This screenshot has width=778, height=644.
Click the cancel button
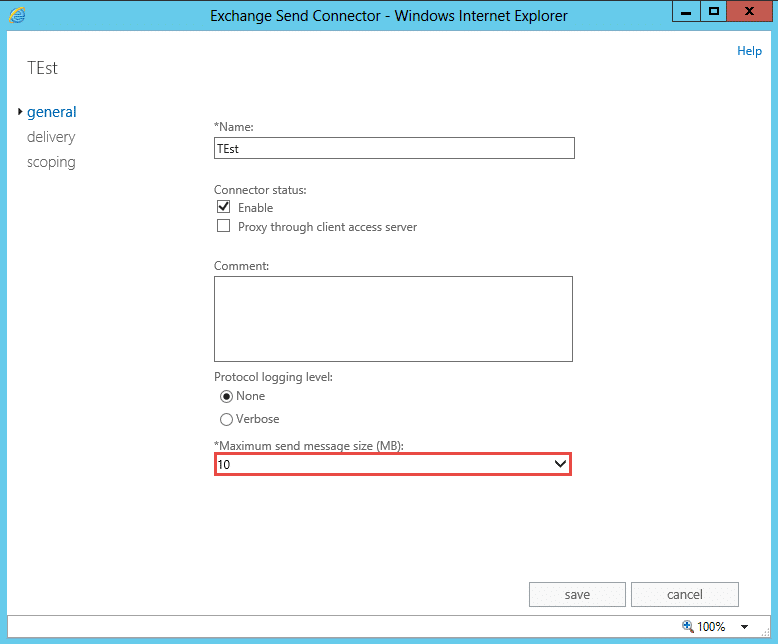(x=685, y=594)
